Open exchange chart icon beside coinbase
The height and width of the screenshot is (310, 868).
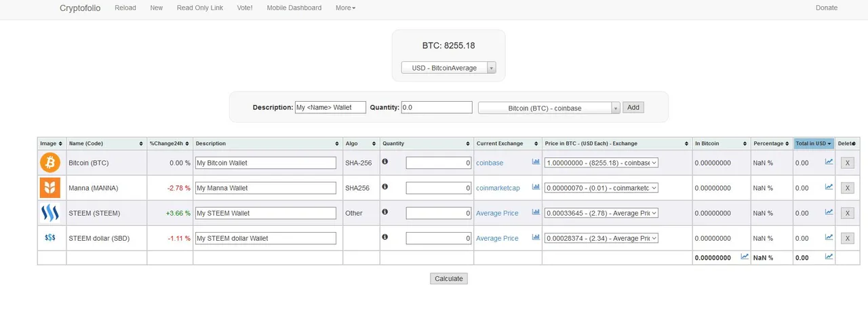click(x=536, y=161)
